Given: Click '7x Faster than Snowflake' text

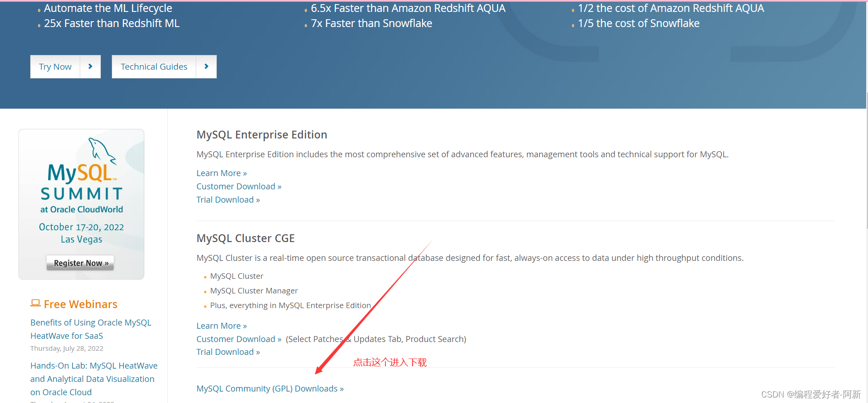Looking at the screenshot, I should click(x=372, y=23).
